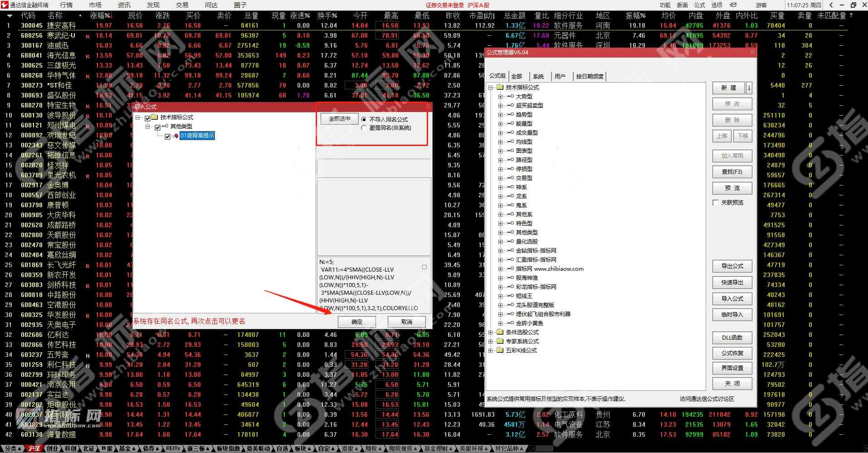Select the 覆盖同名(非系统) radio option
Viewport: 868px width, 453px height.
[x=364, y=128]
